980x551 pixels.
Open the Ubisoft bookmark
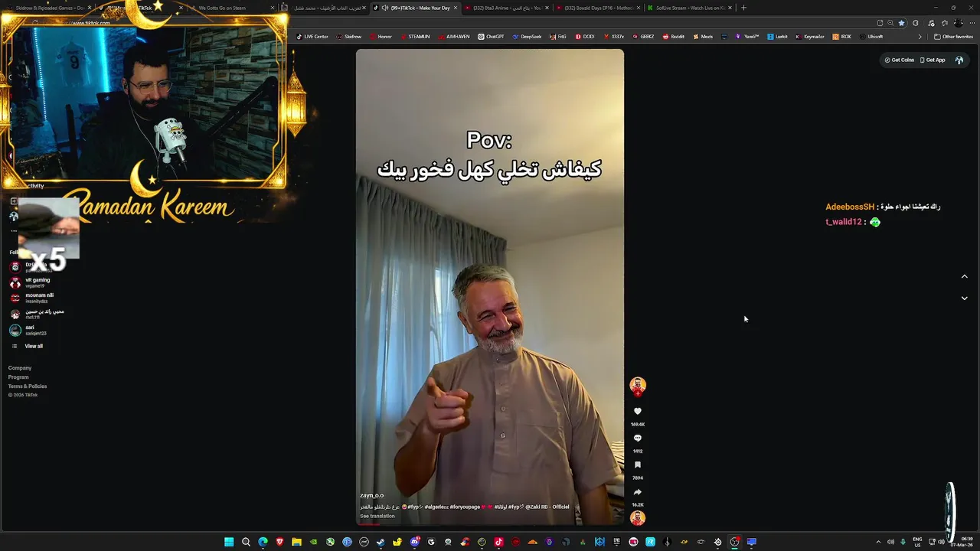871,37
